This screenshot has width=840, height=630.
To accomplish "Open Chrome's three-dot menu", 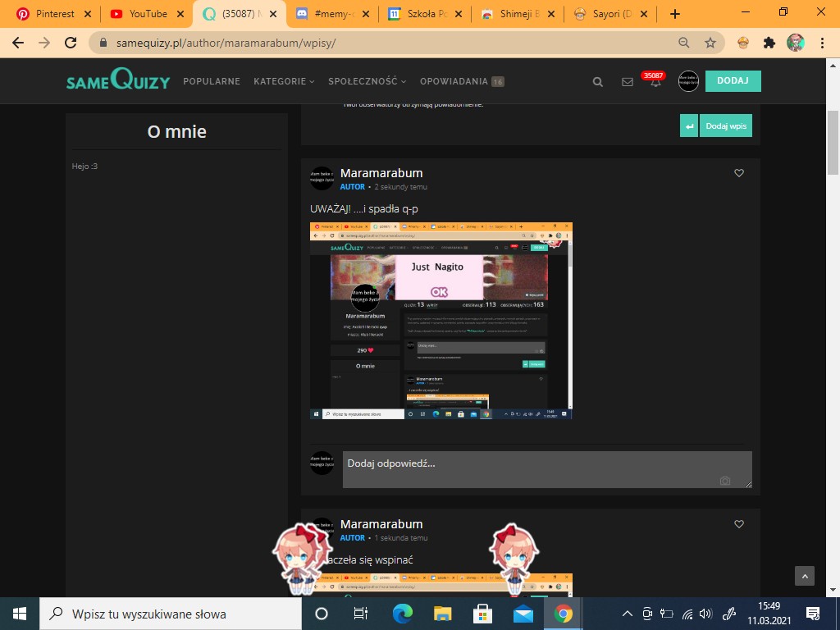I will pyautogui.click(x=822, y=43).
